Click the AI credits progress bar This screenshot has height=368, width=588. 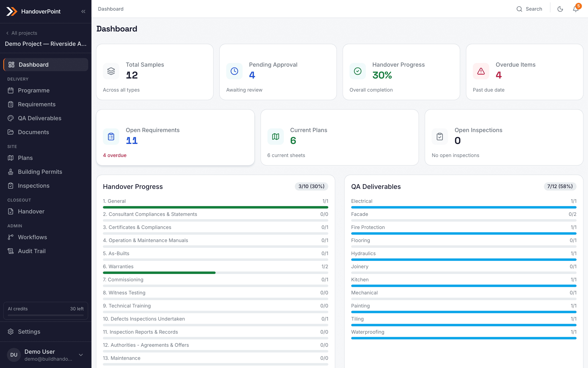46,315
